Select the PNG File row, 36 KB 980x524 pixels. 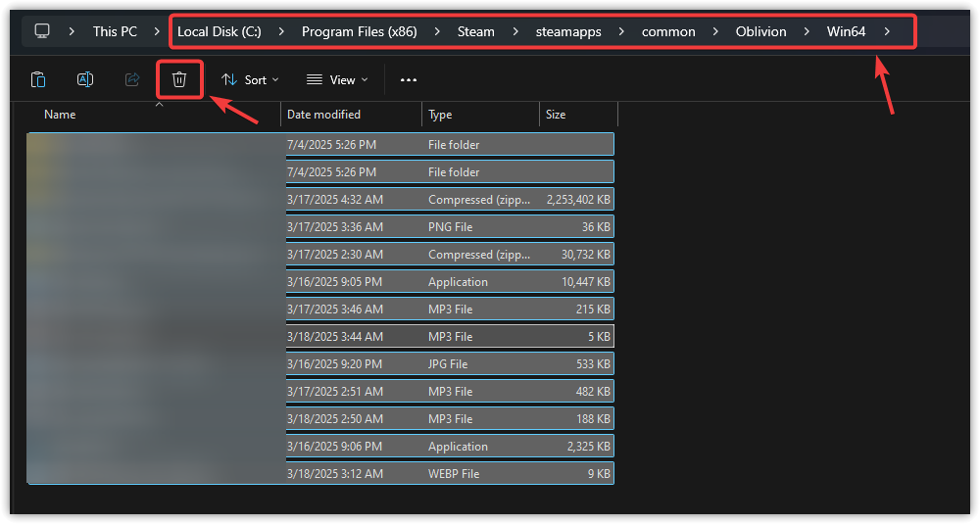320,226
